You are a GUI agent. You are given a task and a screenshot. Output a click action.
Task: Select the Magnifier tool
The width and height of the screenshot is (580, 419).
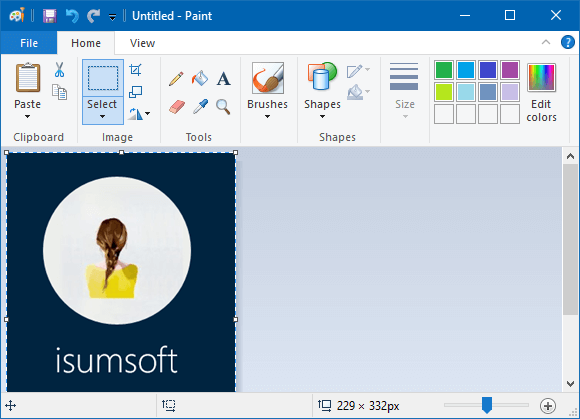tap(223, 107)
